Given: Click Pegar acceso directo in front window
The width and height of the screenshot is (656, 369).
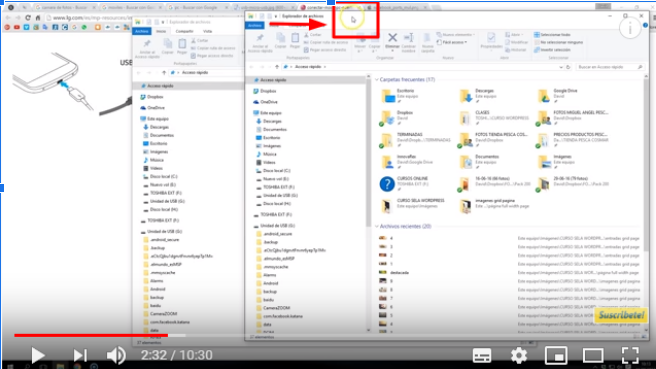Looking at the screenshot, I should coord(325,50).
